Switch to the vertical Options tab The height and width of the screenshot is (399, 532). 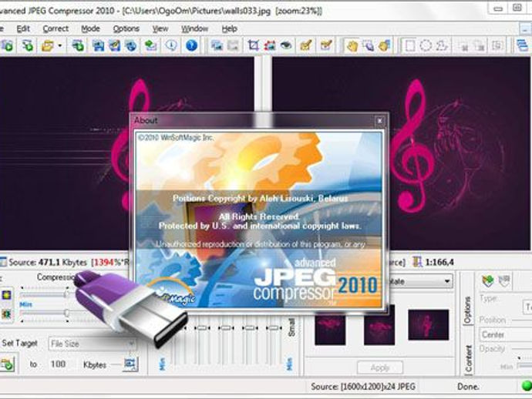(x=468, y=310)
